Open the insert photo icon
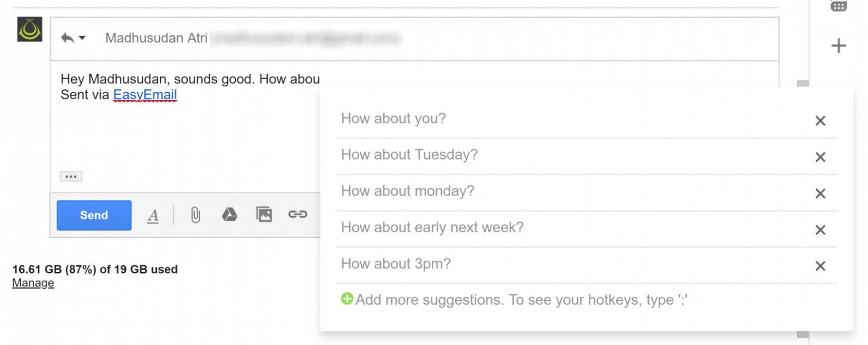868x345 pixels. coord(264,215)
